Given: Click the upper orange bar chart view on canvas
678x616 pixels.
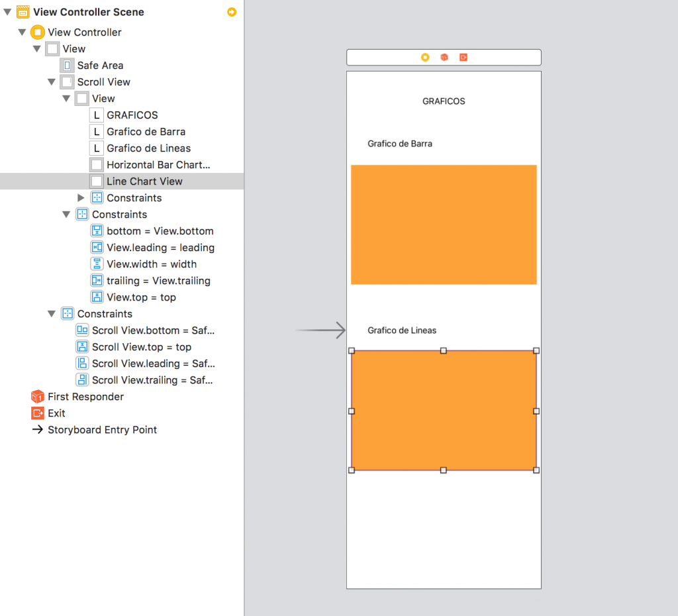Looking at the screenshot, I should 444,225.
